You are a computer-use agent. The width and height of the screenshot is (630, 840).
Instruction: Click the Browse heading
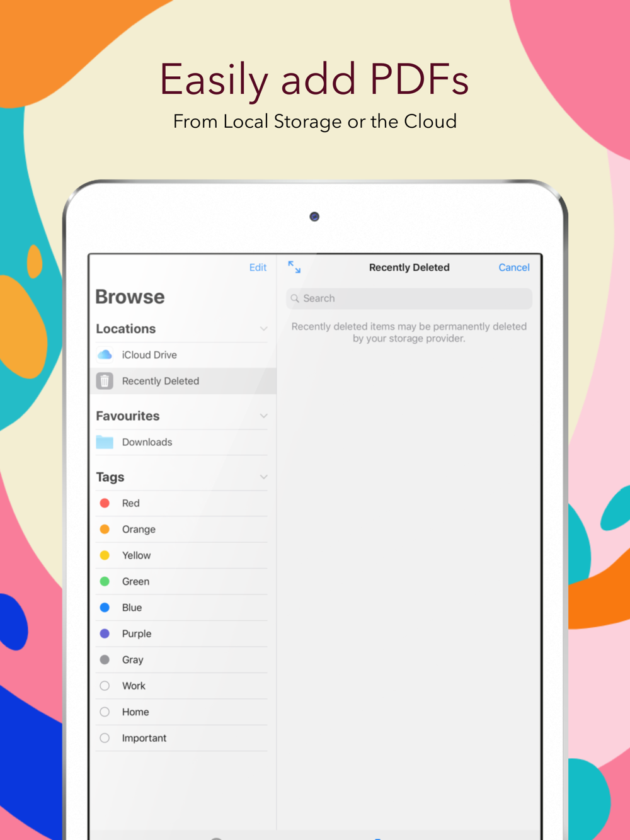[x=130, y=297]
